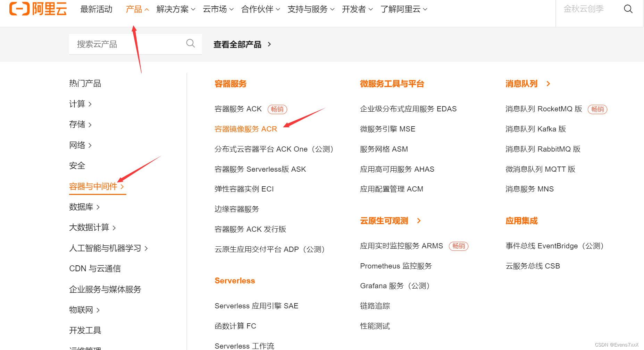
Task: Open 应用实时监控服务 ARMS link
Action: pyautogui.click(x=402, y=246)
